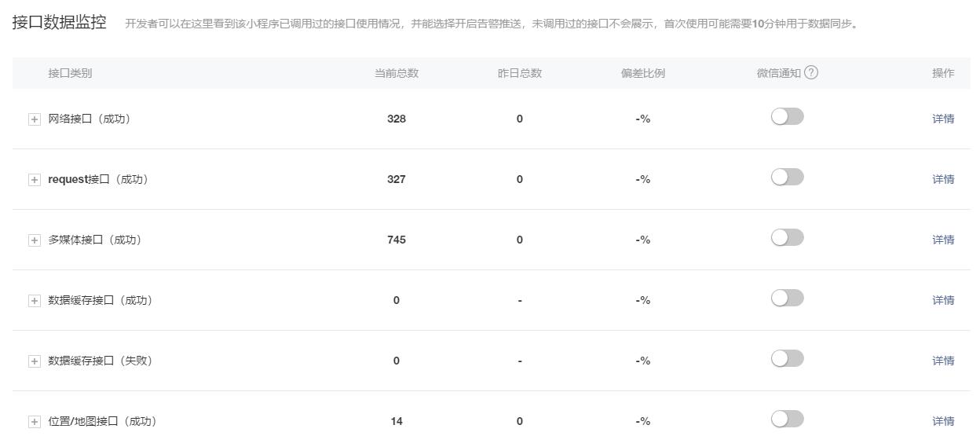Click the help icon beside 微信通知

[x=811, y=72]
